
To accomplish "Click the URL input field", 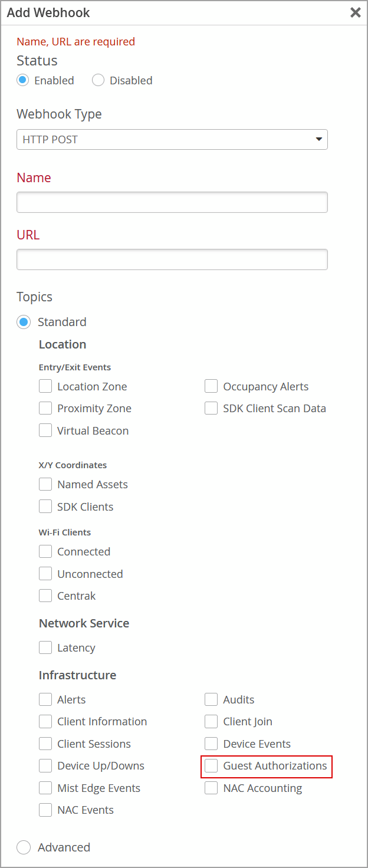I will point(172,259).
